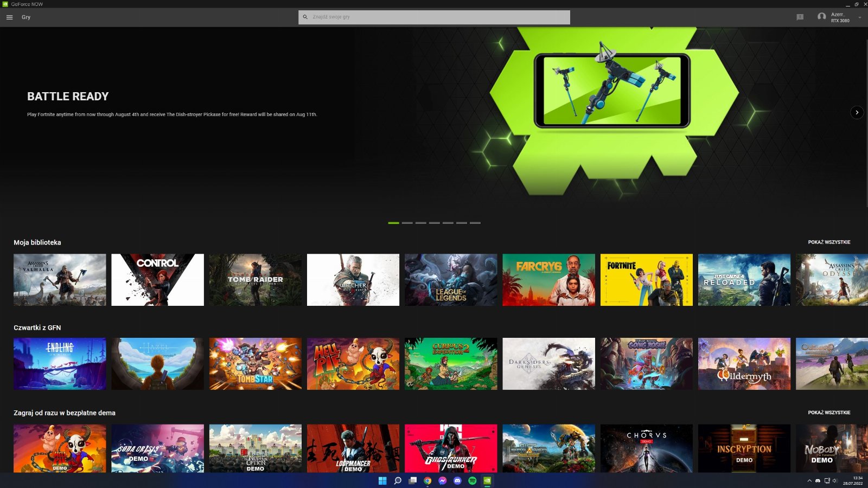Open the clock and date panel
This screenshot has width=868, height=488.
(x=853, y=480)
